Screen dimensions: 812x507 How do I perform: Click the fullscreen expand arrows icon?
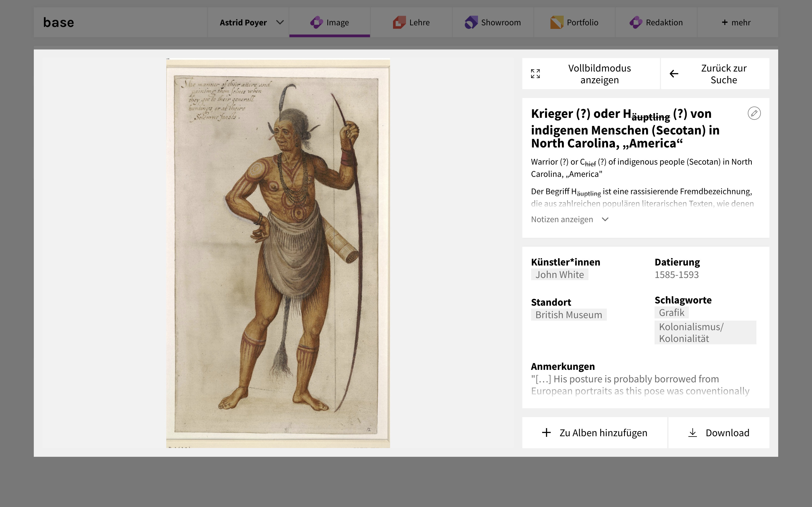pyautogui.click(x=535, y=74)
